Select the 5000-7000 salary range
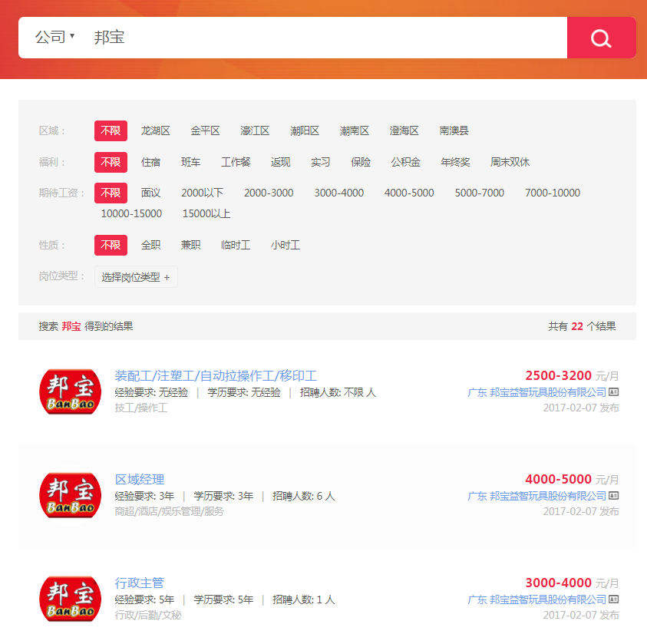This screenshot has height=644, width=647. 480,193
